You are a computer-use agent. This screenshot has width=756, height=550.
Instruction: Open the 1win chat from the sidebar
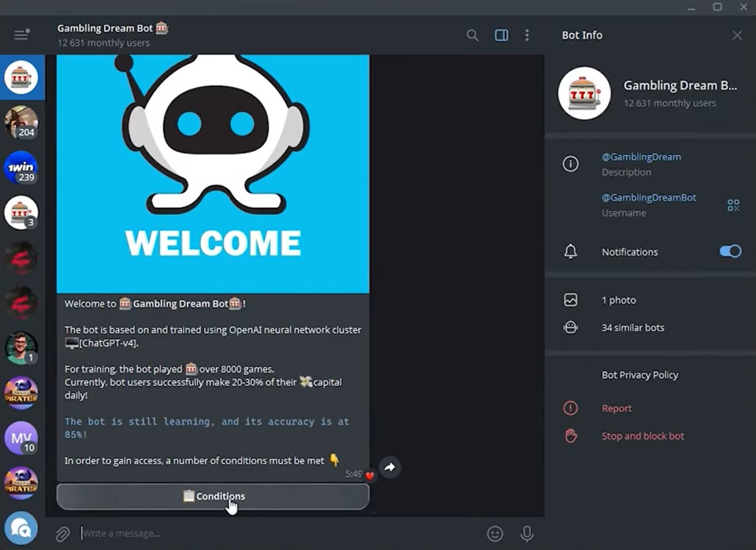click(x=21, y=168)
